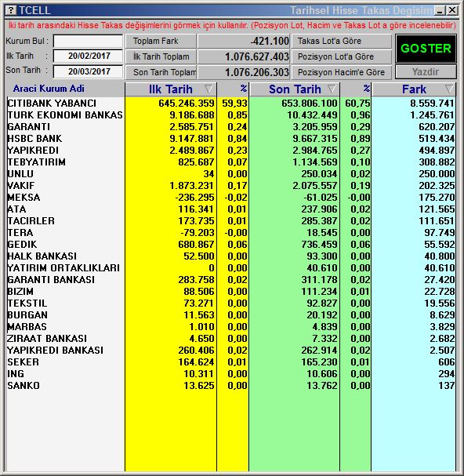Click the Yazdir print button
This screenshot has width=464, height=476.
426,72
